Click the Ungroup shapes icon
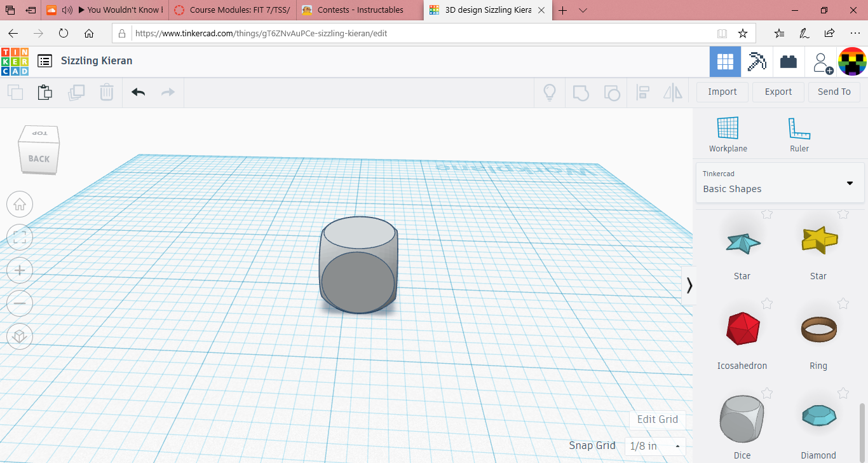 click(611, 92)
